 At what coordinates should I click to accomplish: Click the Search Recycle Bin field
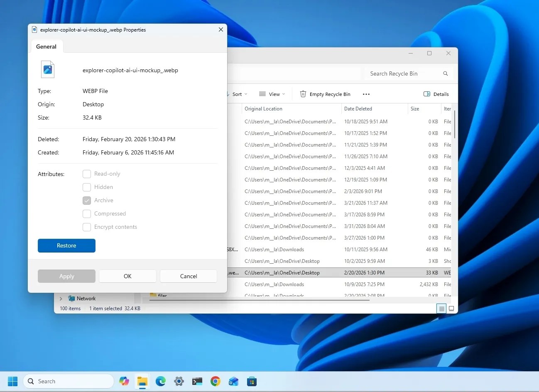[x=408, y=73]
